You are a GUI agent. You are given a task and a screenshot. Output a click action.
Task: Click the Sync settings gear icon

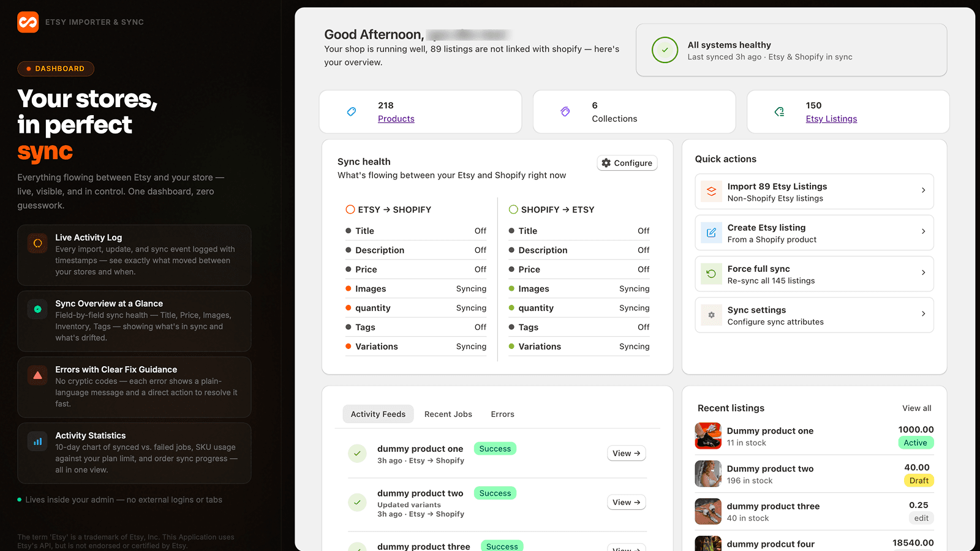coord(711,315)
